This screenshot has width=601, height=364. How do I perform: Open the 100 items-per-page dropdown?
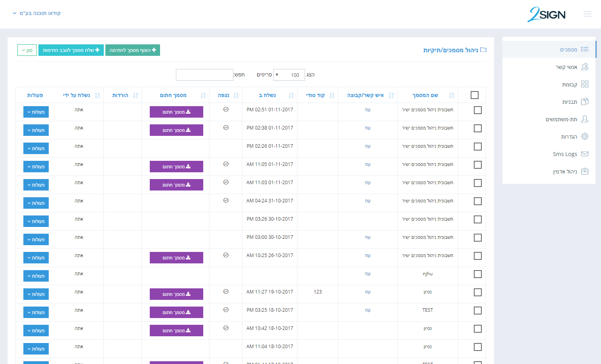click(x=289, y=75)
